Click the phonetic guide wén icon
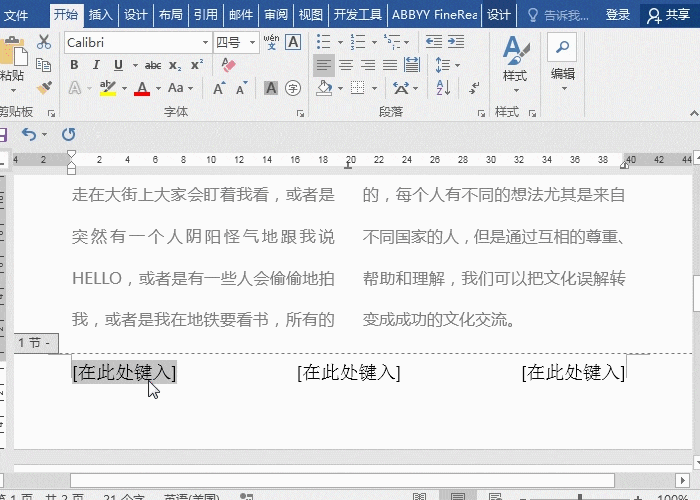 [x=271, y=42]
